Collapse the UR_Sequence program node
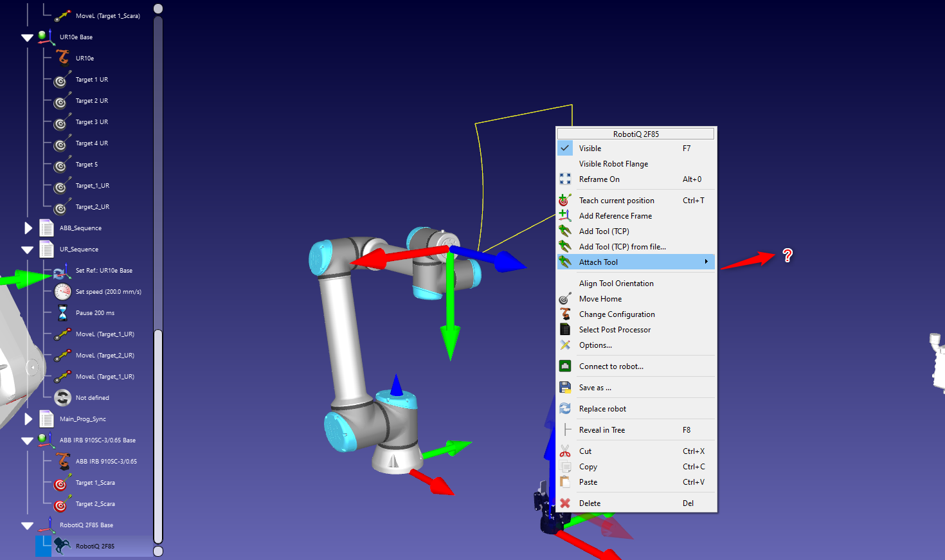 click(x=27, y=249)
